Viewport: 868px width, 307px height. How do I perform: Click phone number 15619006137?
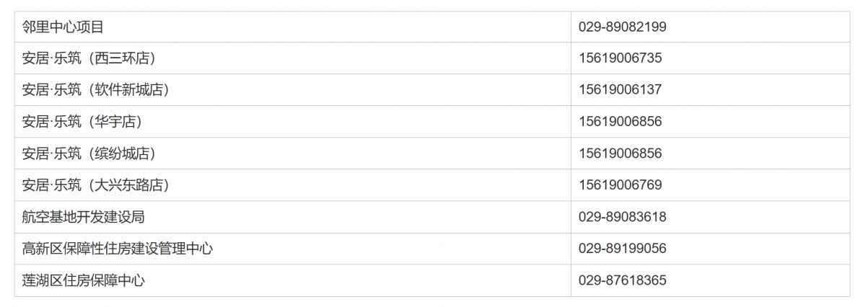(620, 90)
